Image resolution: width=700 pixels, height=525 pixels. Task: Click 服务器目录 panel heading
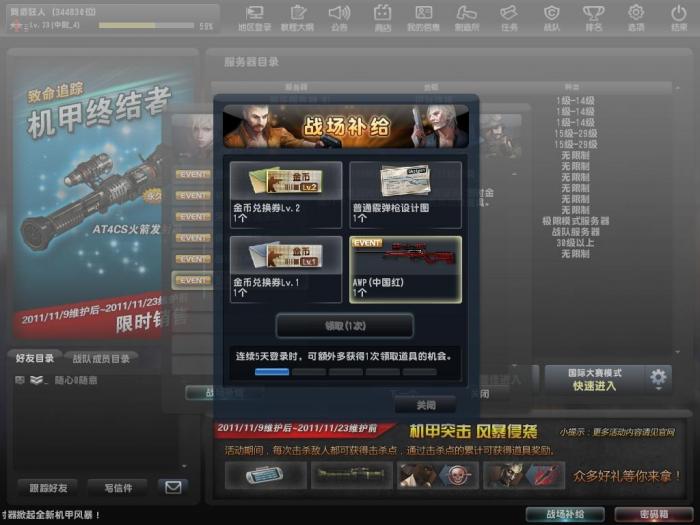tap(251, 62)
